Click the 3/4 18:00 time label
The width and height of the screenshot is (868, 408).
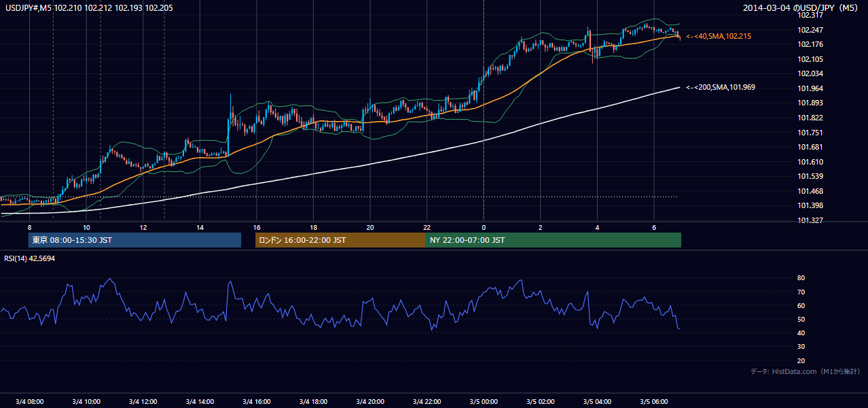point(313,401)
